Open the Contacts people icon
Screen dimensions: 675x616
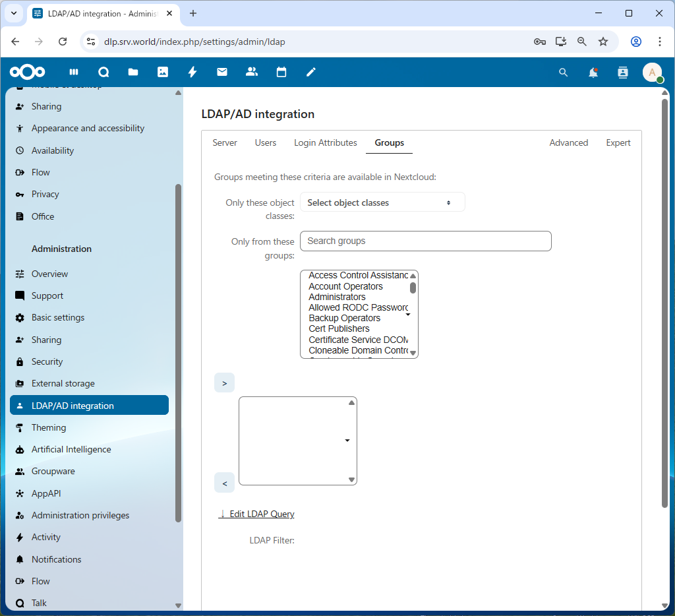coord(252,72)
